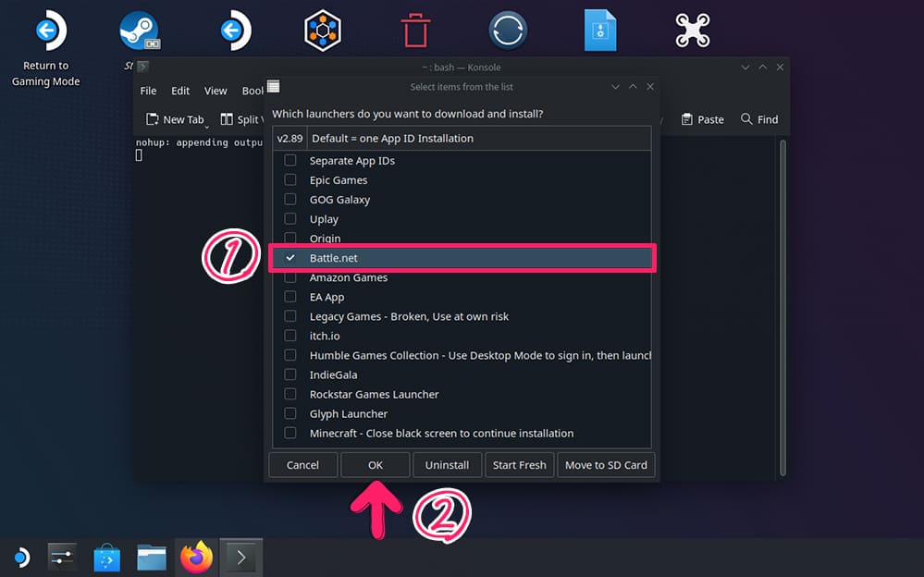Viewport: 924px width, 577px height.
Task: Click the New Tab button in Konsole
Action: click(175, 119)
